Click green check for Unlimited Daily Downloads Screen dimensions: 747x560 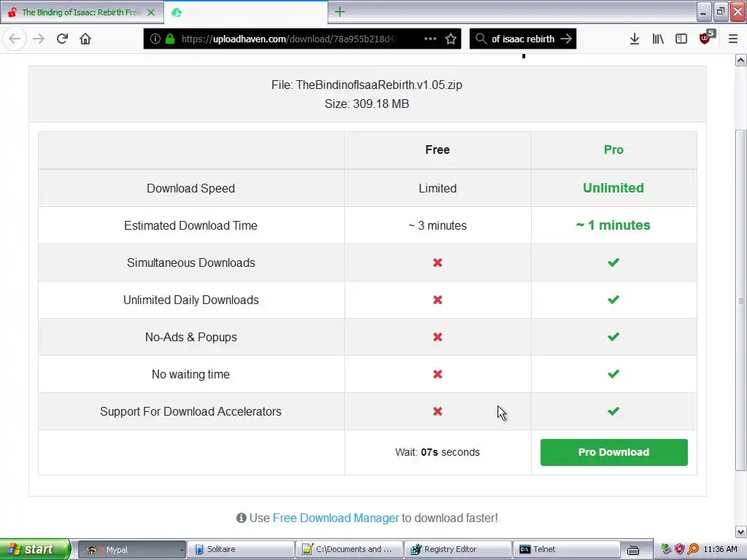pos(613,300)
